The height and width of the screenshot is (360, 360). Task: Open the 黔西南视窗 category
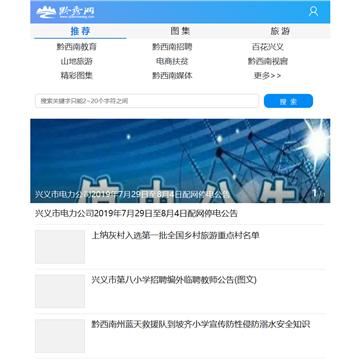(268, 61)
